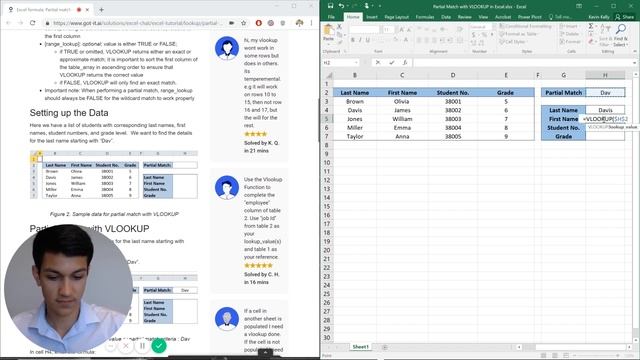The image size is (640, 360).
Task: Toggle Underline formatting in Excel ribbon
Action: click(368, 40)
